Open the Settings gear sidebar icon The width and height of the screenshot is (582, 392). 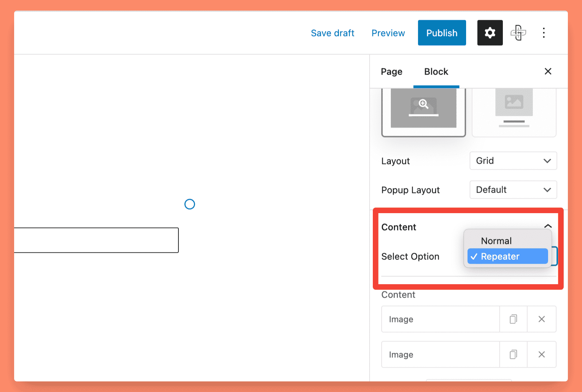490,33
